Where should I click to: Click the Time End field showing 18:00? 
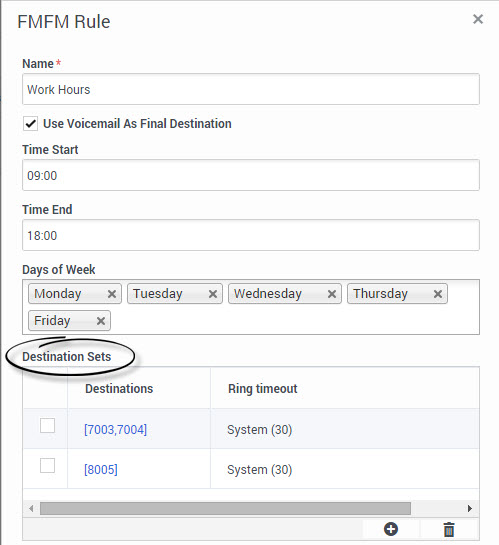point(251,235)
